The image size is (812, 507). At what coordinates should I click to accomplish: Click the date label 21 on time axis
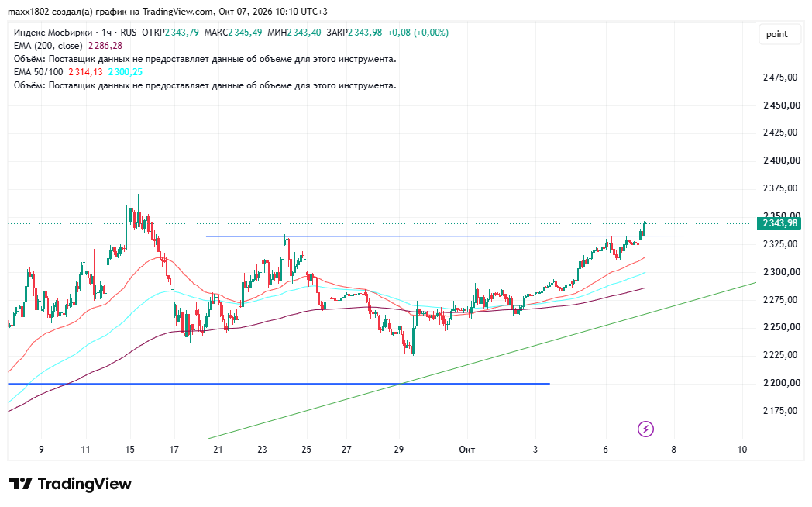pos(218,450)
